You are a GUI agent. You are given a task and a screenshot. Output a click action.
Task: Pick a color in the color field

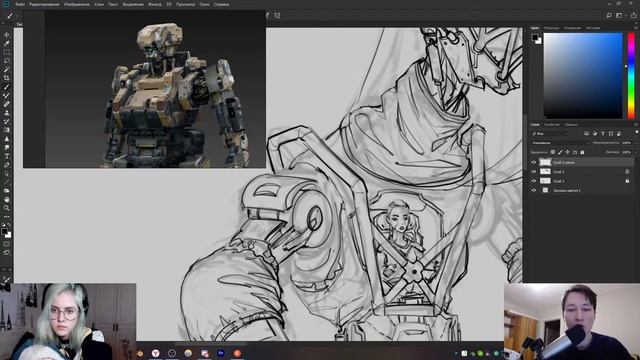pyautogui.click(x=583, y=76)
